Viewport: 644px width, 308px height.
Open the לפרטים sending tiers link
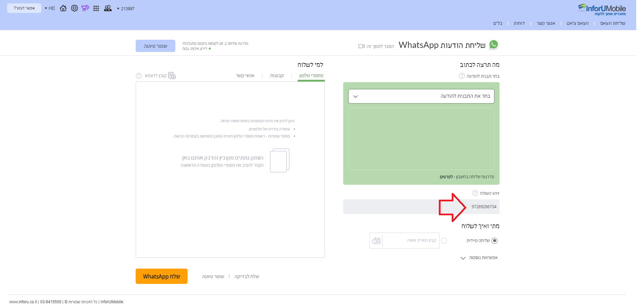[x=446, y=177]
